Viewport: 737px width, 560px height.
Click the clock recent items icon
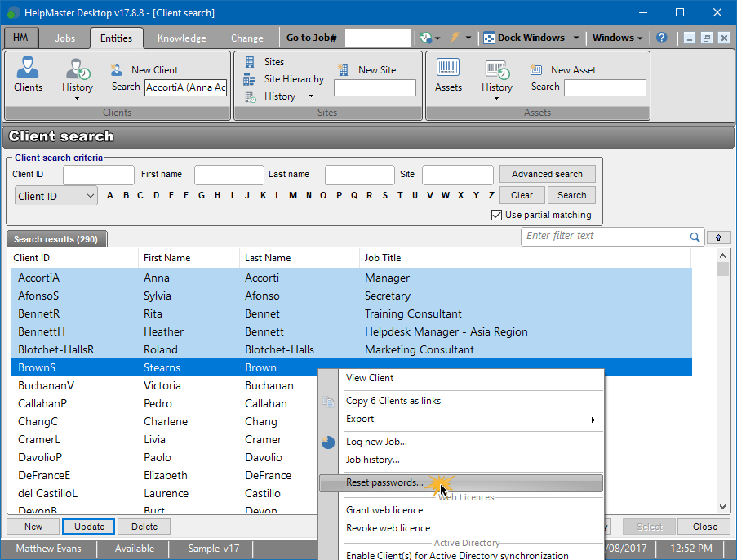coord(426,38)
